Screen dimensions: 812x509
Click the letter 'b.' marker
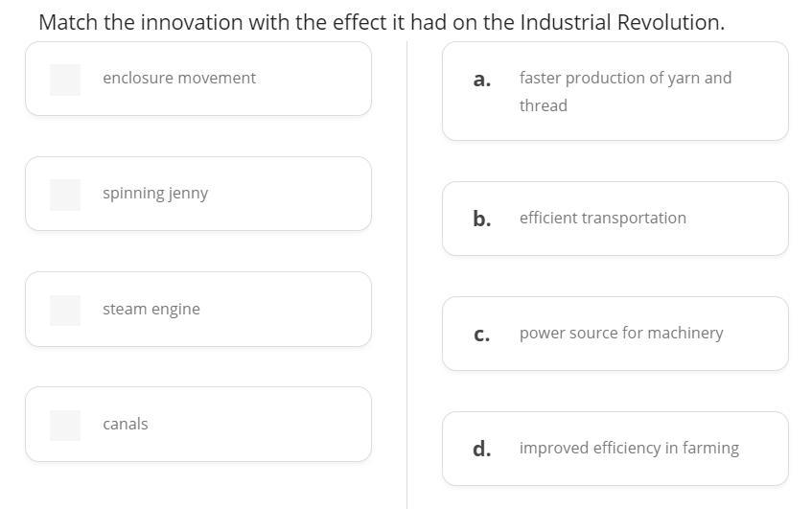coord(481,219)
